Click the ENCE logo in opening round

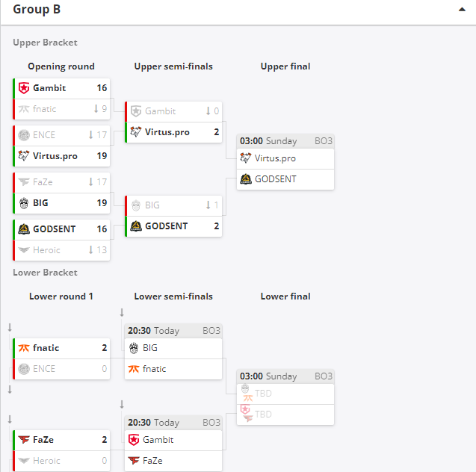pos(24,135)
